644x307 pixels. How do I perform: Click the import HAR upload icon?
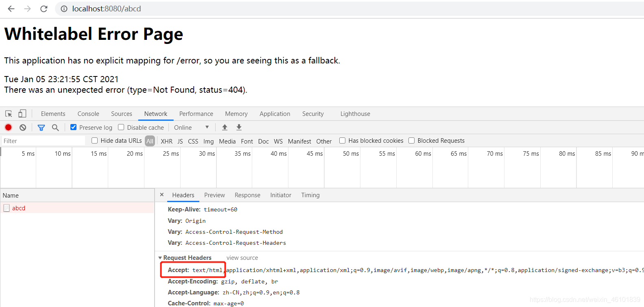(x=225, y=127)
